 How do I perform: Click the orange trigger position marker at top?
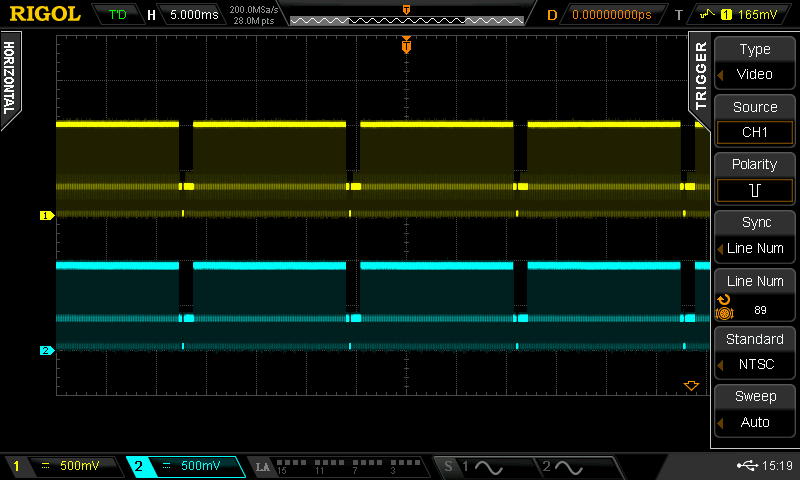406,44
